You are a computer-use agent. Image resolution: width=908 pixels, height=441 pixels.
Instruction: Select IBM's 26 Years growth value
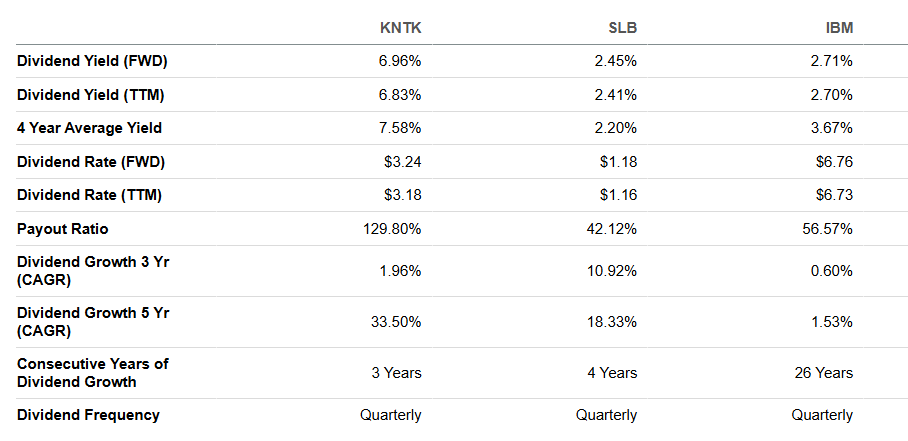823,373
